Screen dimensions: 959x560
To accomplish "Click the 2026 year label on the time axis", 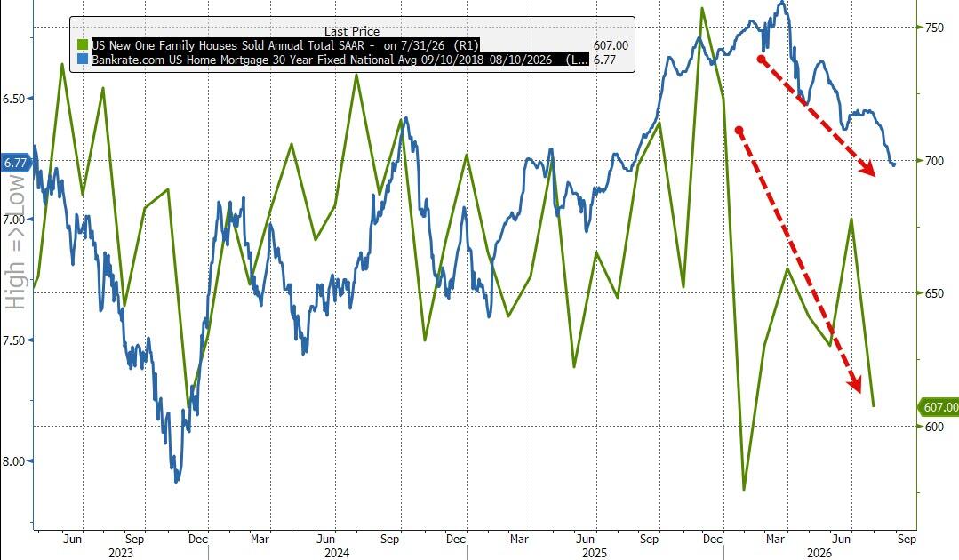I will pos(819,553).
